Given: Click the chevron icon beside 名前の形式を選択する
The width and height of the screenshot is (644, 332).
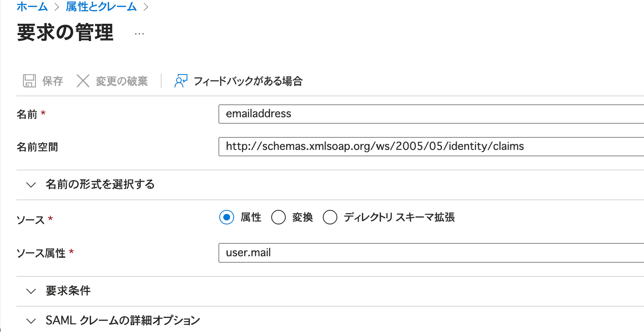Looking at the screenshot, I should click(31, 185).
